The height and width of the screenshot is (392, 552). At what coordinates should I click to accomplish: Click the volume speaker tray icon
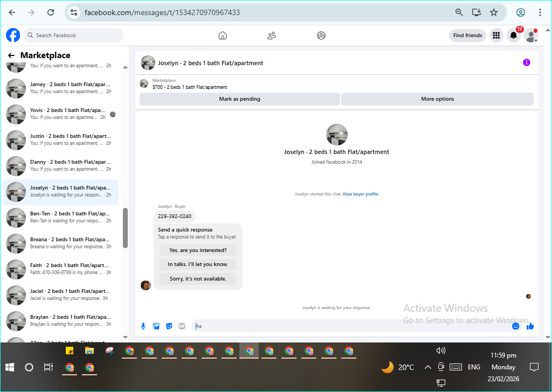click(441, 351)
